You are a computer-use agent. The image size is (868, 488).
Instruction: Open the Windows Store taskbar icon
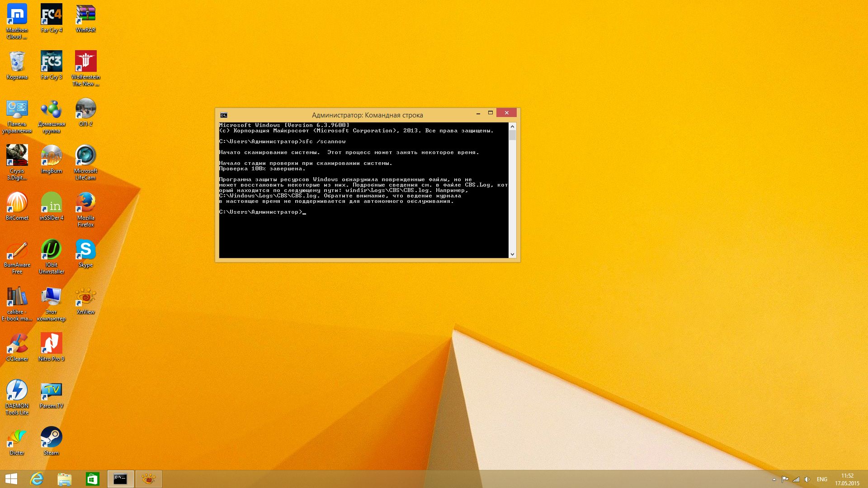pos(93,479)
